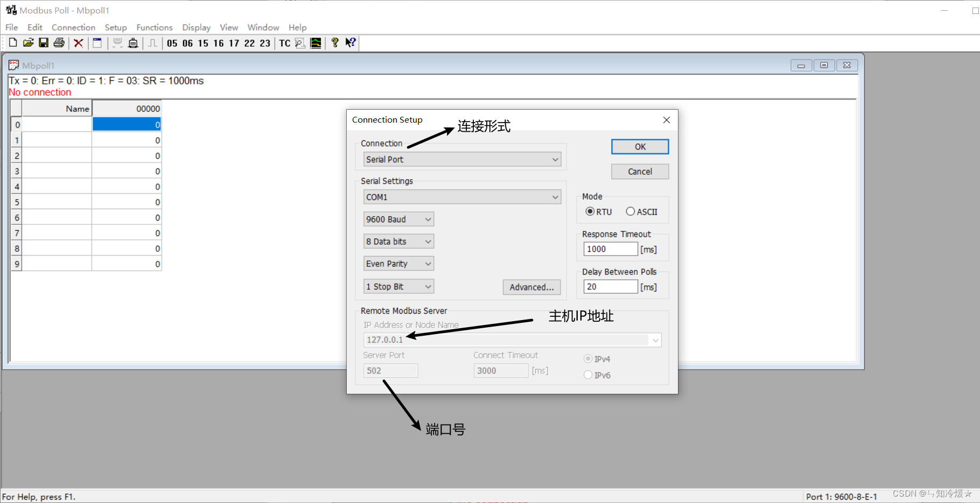Select function 17 on the toolbar

click(x=234, y=43)
